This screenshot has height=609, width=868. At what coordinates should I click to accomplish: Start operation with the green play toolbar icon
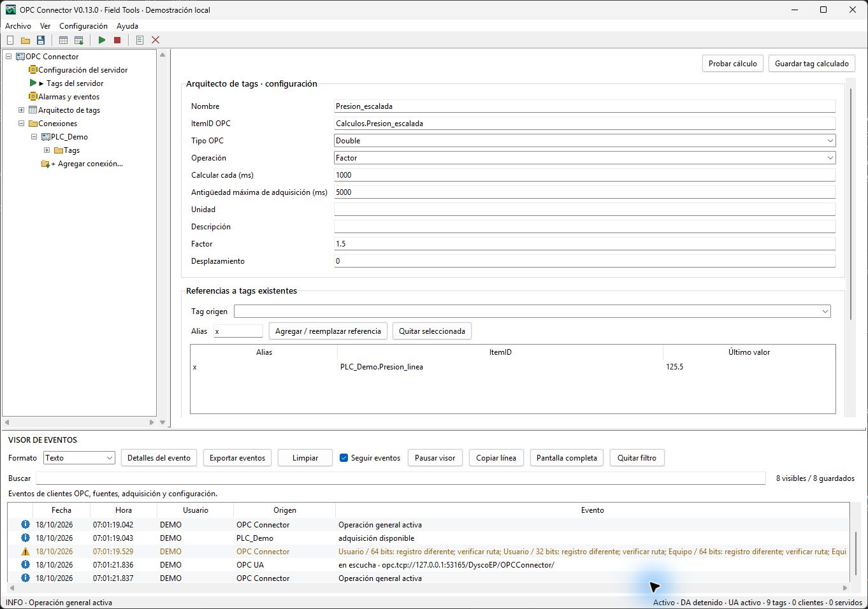point(102,40)
